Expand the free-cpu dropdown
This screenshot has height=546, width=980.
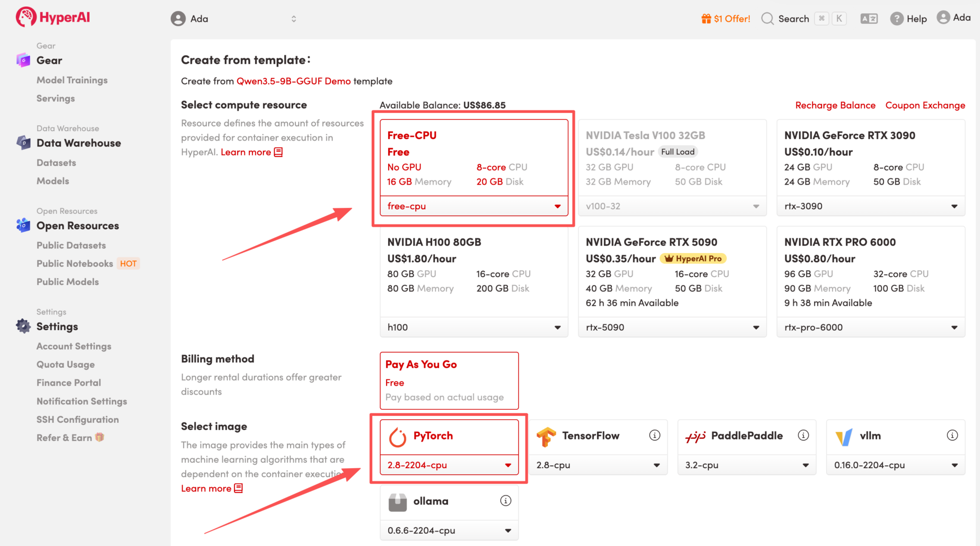pyautogui.click(x=473, y=206)
